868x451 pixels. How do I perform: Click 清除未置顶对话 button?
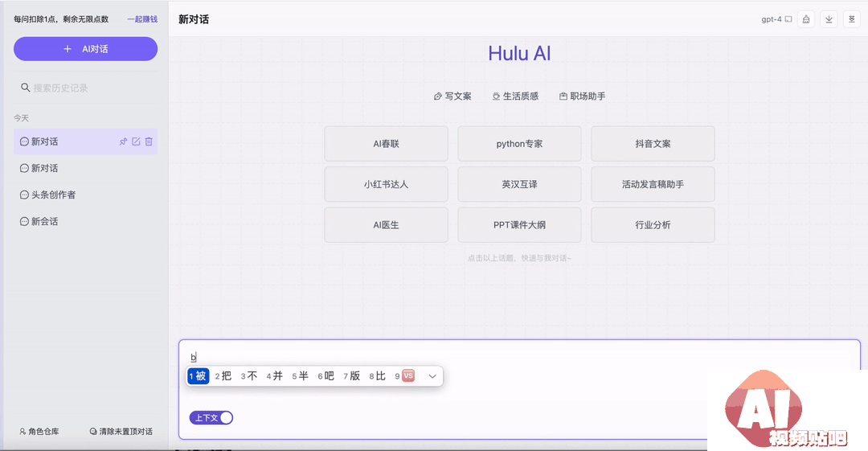(121, 431)
